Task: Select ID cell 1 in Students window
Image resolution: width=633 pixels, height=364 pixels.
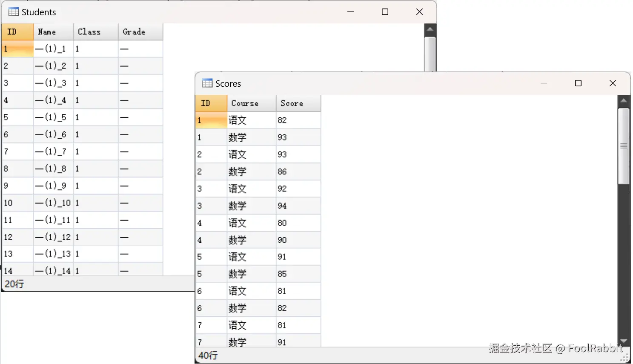Action: pyautogui.click(x=17, y=49)
